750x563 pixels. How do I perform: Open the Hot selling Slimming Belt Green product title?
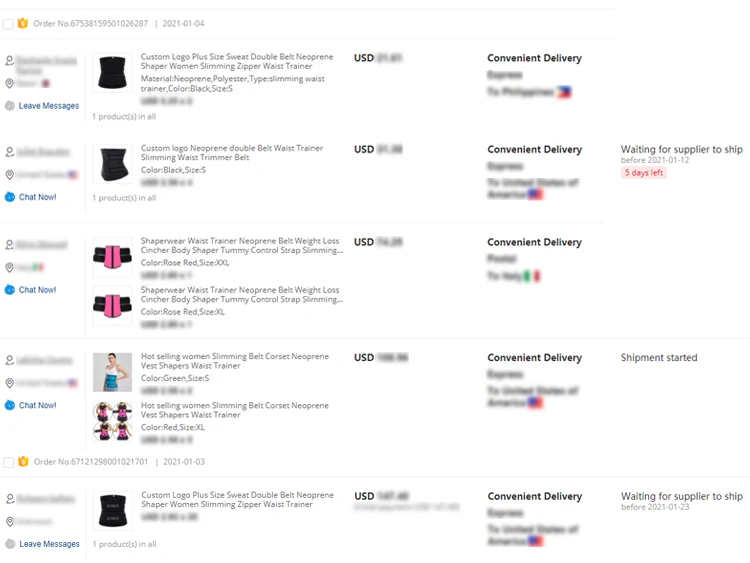(234, 361)
